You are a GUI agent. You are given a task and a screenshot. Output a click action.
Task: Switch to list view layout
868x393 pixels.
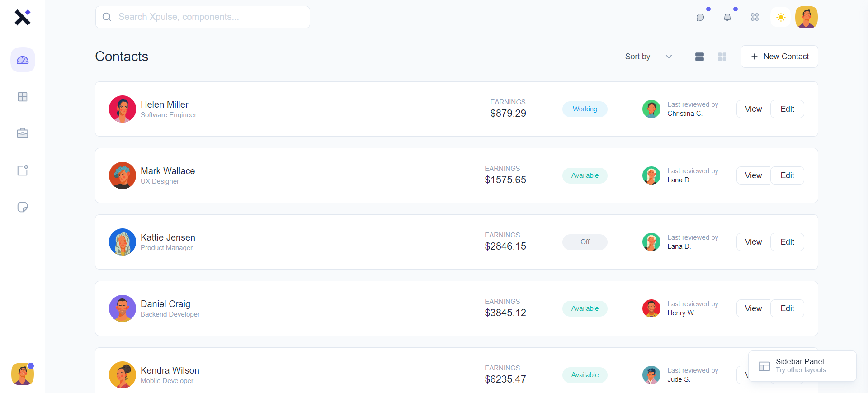click(x=699, y=57)
